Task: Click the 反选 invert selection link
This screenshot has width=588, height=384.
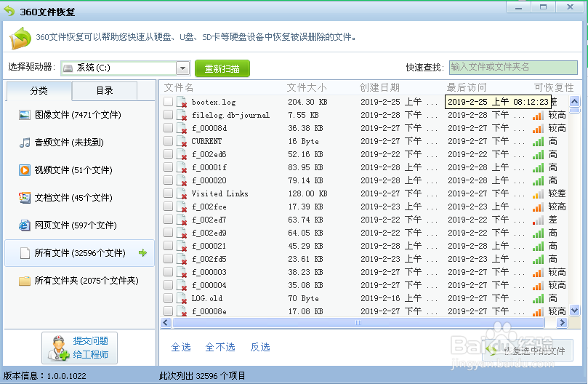Action: pos(260,347)
